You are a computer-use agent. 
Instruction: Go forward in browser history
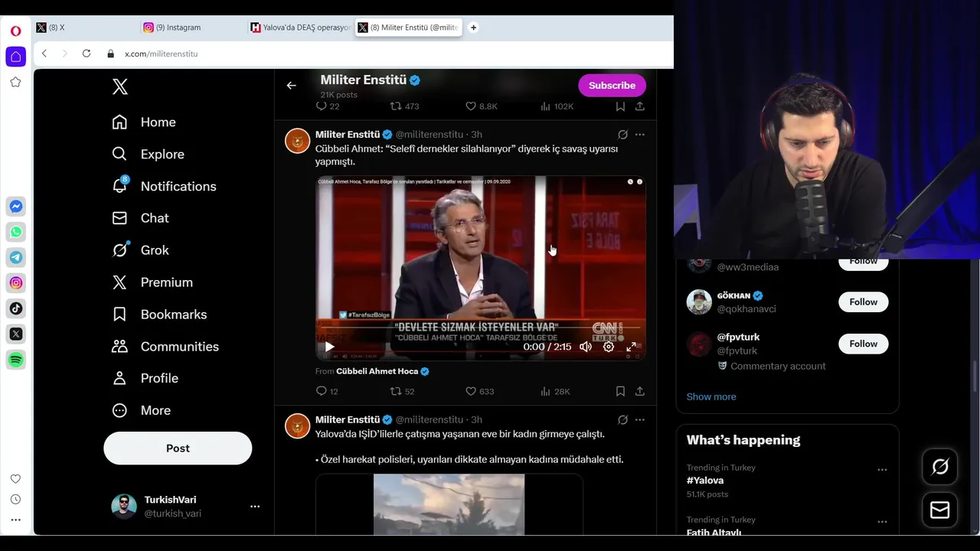[65, 54]
